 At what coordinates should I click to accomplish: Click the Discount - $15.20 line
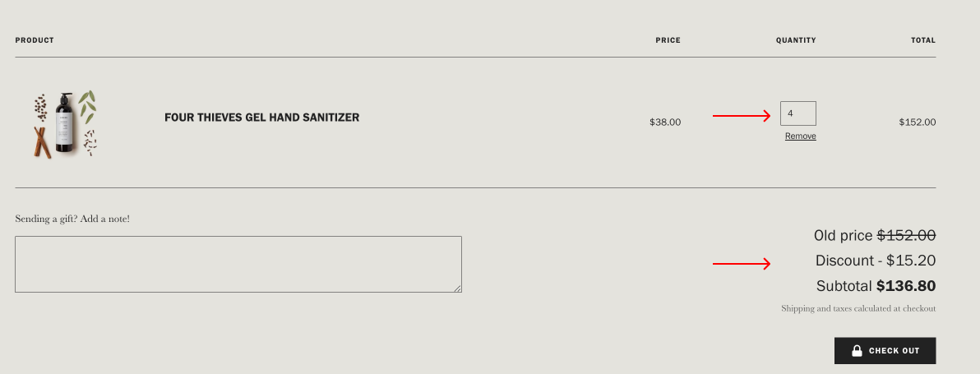pyautogui.click(x=876, y=261)
